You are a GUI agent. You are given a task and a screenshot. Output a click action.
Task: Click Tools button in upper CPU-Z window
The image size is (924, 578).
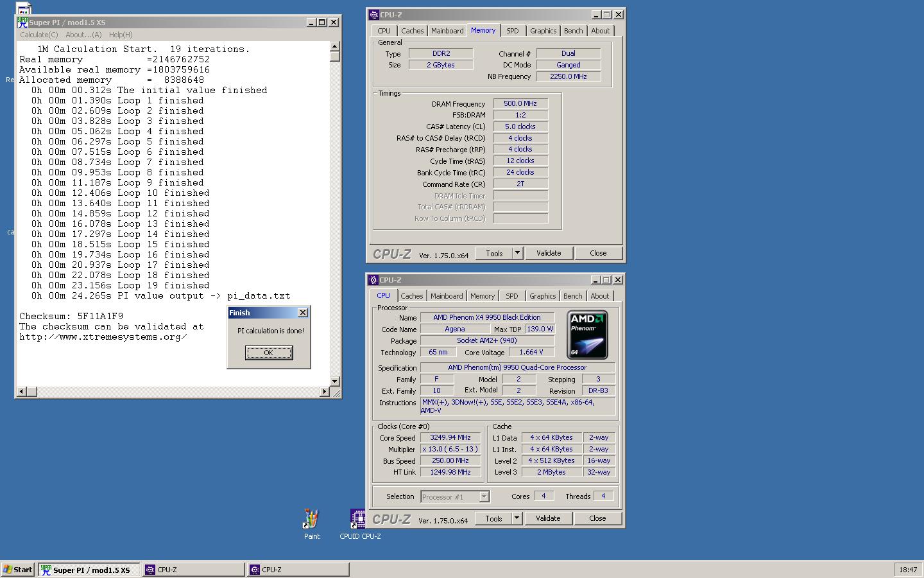494,253
